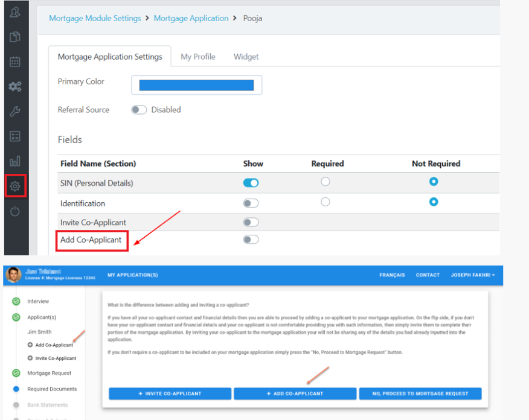Open the contacts icon in sidebar
The width and height of the screenshot is (529, 420).
click(x=15, y=13)
